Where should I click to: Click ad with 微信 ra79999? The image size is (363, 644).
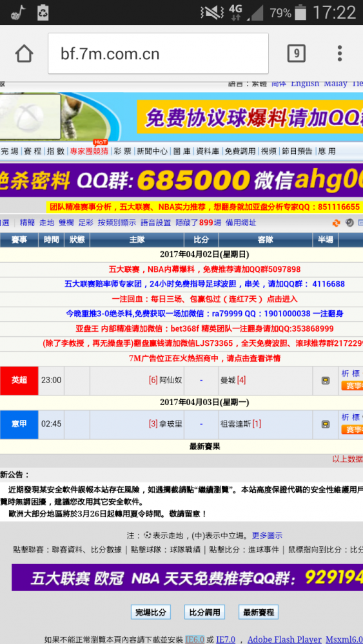[x=205, y=314]
